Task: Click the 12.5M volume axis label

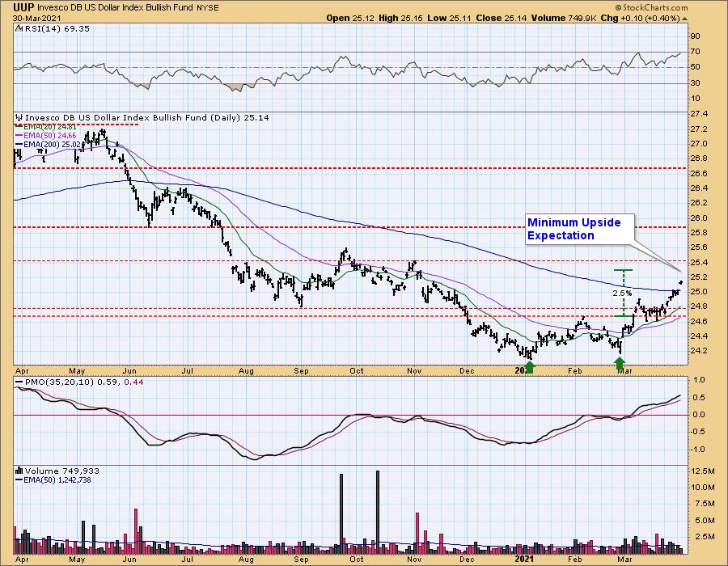Action: point(703,471)
